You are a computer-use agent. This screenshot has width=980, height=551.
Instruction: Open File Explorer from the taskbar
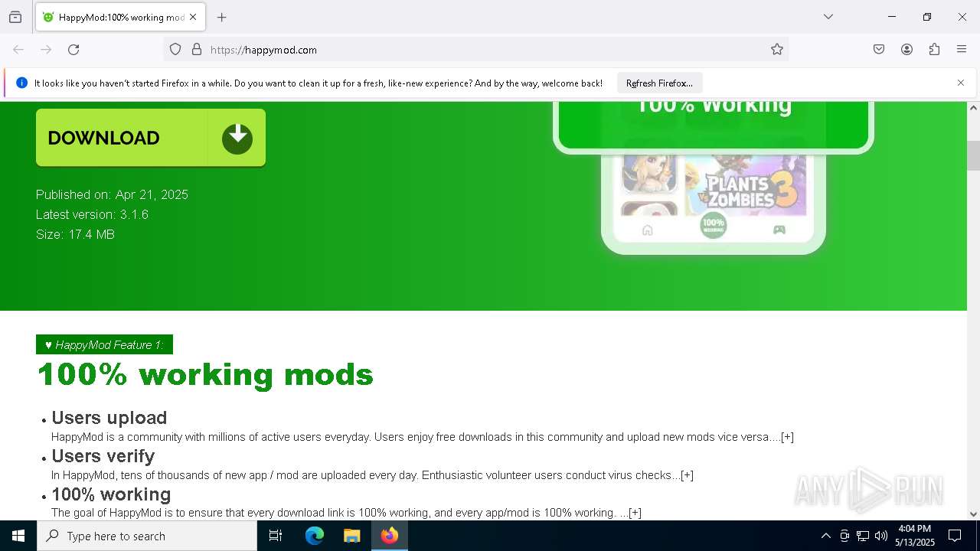[x=351, y=536]
